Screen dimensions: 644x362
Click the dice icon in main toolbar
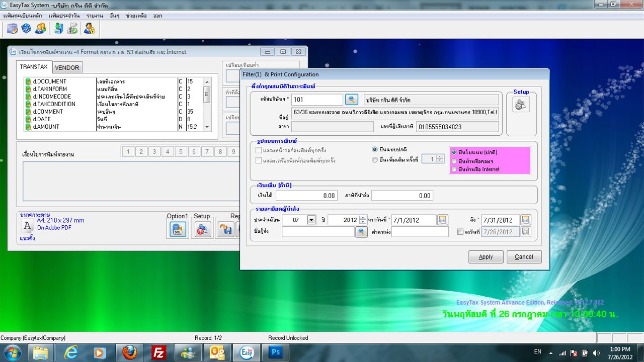pos(26,29)
